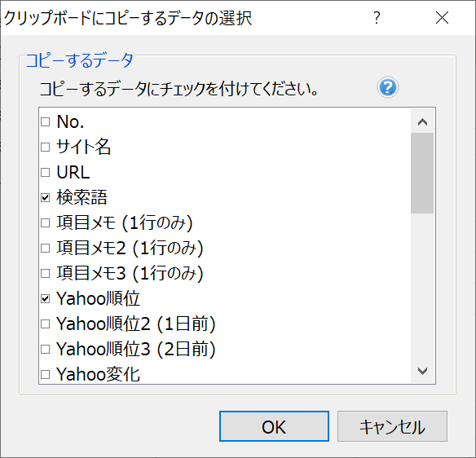Enable Yahoo順位3 (2日前) checkbox
This screenshot has height=458, width=476.
click(x=45, y=349)
